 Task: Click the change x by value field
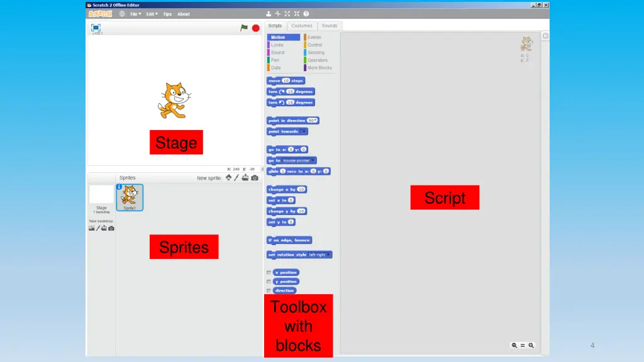coord(301,190)
